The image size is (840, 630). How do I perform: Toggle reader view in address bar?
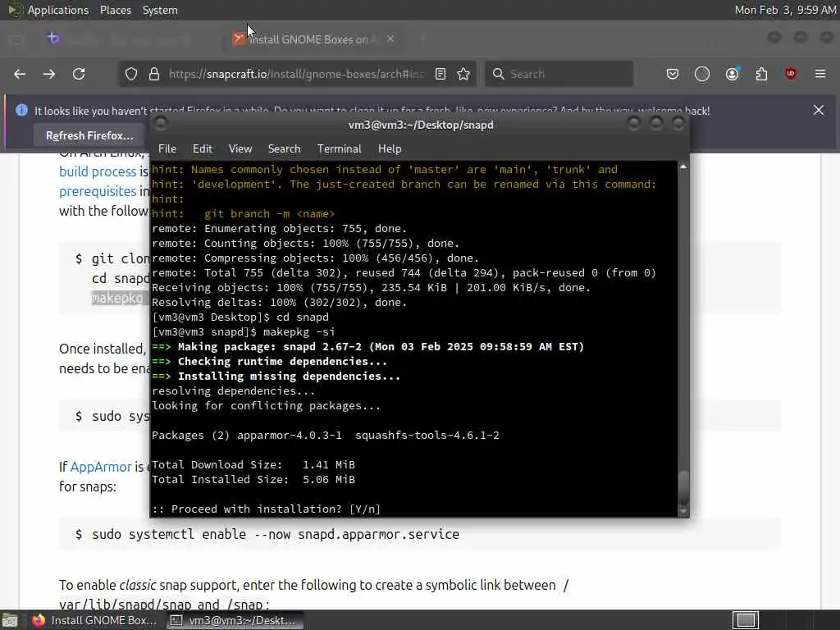[441, 74]
